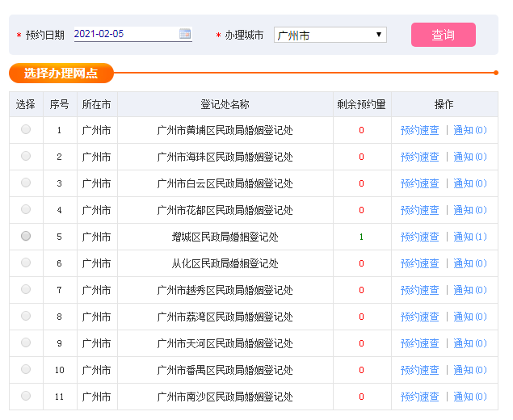This screenshot has width=513, height=420.
Task: Click 预约速查 for 番禺区 registry
Action: (x=419, y=370)
